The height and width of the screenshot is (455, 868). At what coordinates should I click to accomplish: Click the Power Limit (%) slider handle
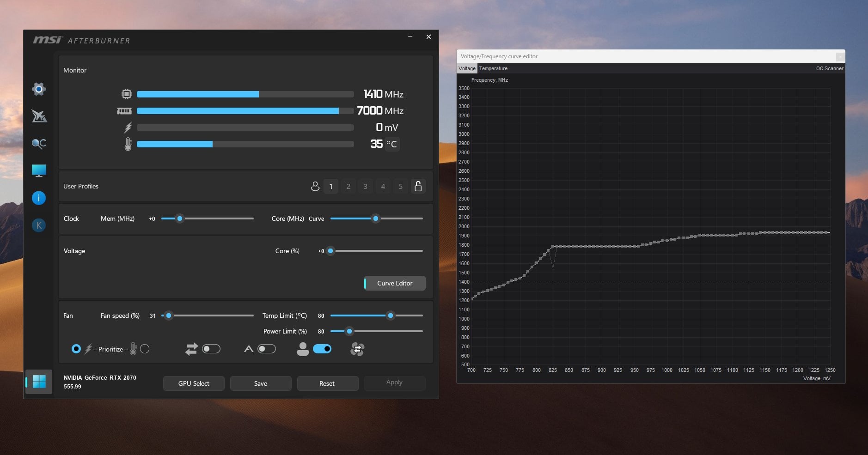pyautogui.click(x=349, y=331)
